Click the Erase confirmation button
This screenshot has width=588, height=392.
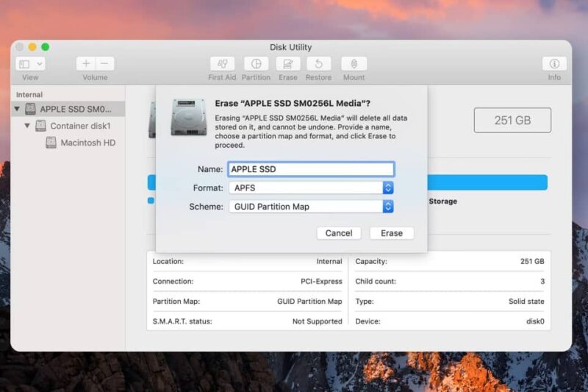(x=391, y=233)
